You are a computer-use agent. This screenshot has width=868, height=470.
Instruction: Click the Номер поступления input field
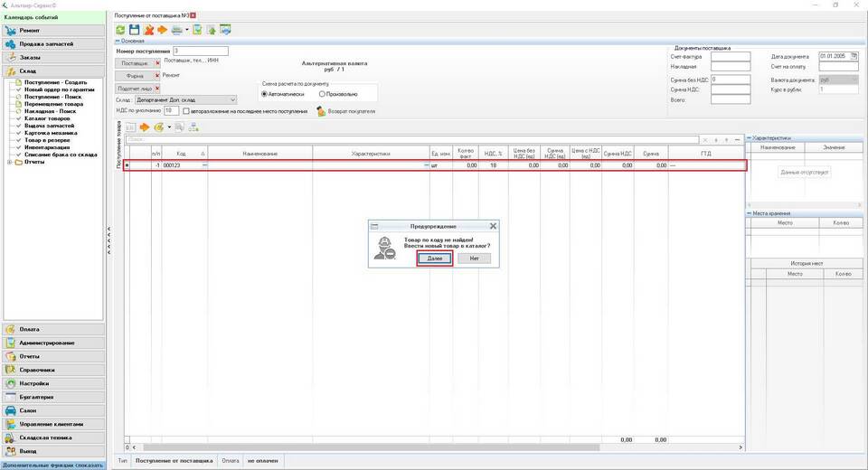200,51
